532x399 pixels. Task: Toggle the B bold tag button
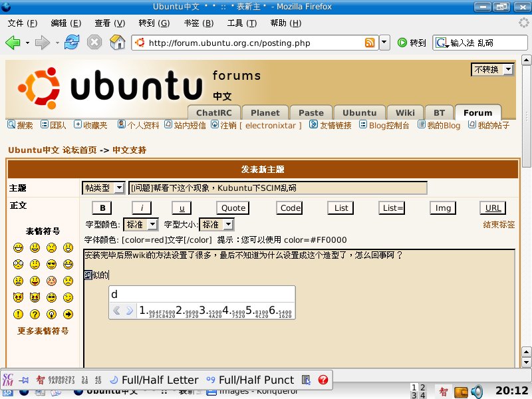pos(102,208)
